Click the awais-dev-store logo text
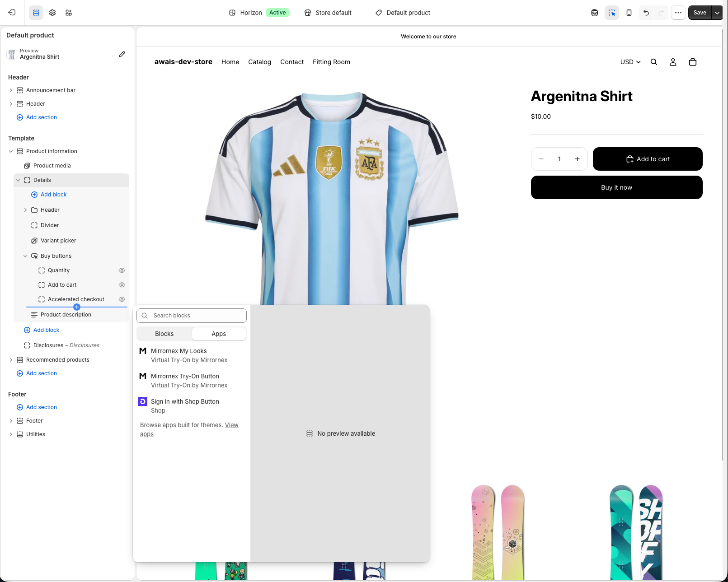 (x=183, y=62)
